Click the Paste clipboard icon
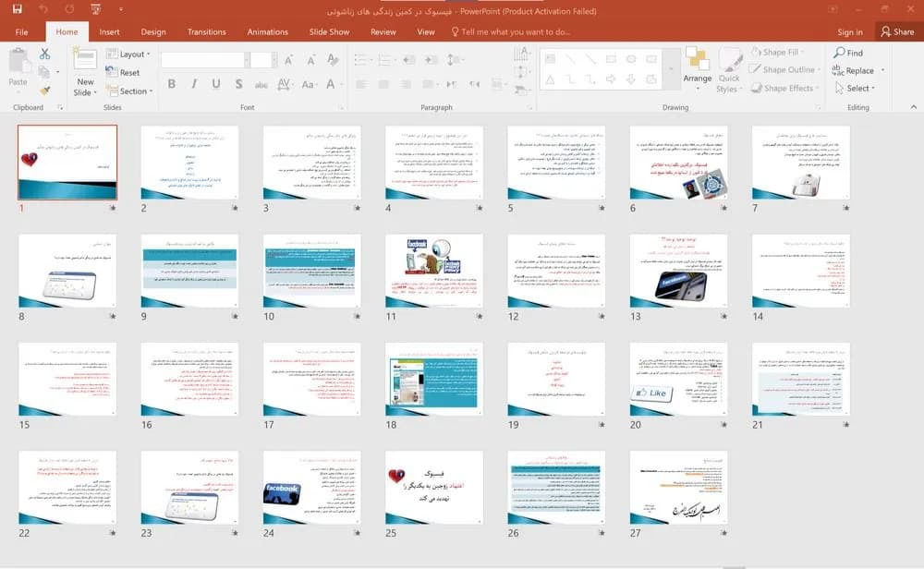Viewport: 924px width, 569px height. (18, 62)
